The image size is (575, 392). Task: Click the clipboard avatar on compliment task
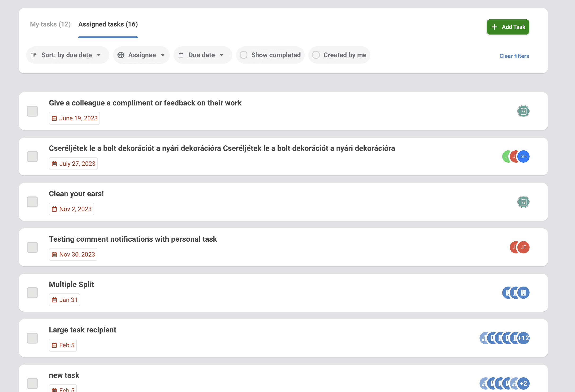523,111
